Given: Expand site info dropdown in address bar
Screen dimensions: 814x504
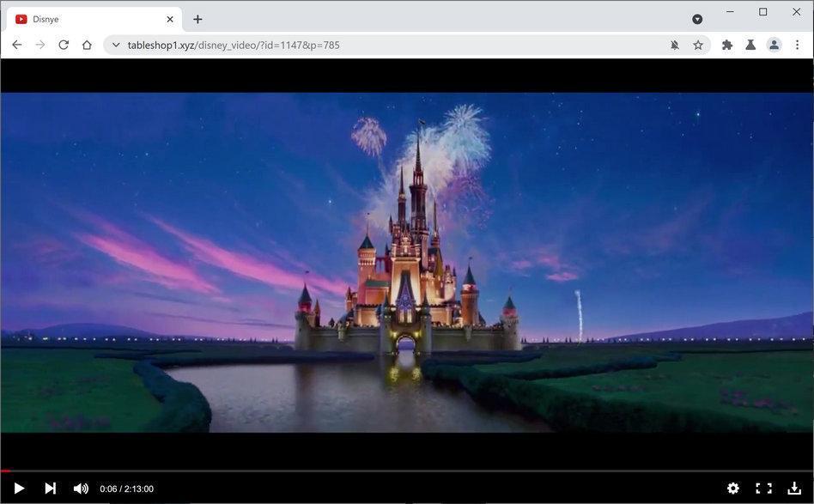Looking at the screenshot, I should [x=116, y=46].
